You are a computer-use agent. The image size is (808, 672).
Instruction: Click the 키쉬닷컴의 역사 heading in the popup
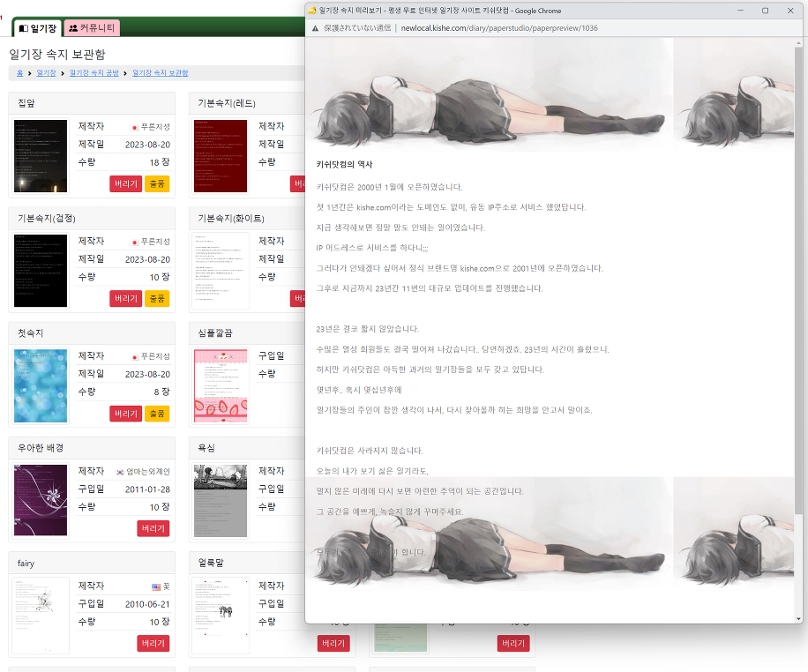point(344,164)
